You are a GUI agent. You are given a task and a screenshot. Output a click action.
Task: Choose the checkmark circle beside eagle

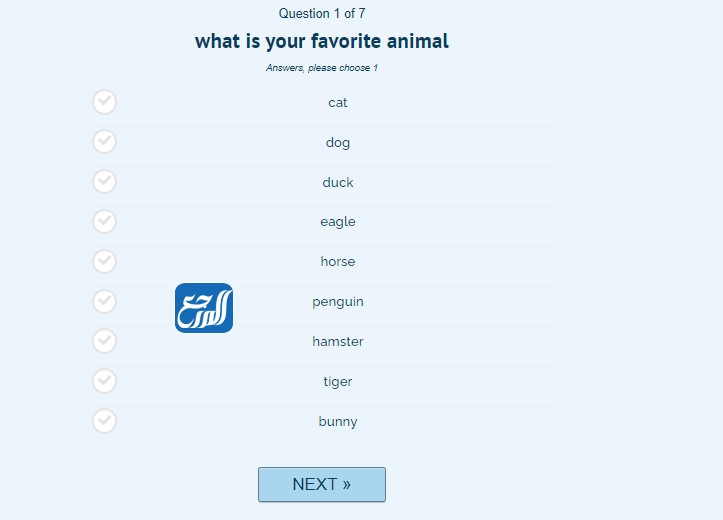[104, 221]
